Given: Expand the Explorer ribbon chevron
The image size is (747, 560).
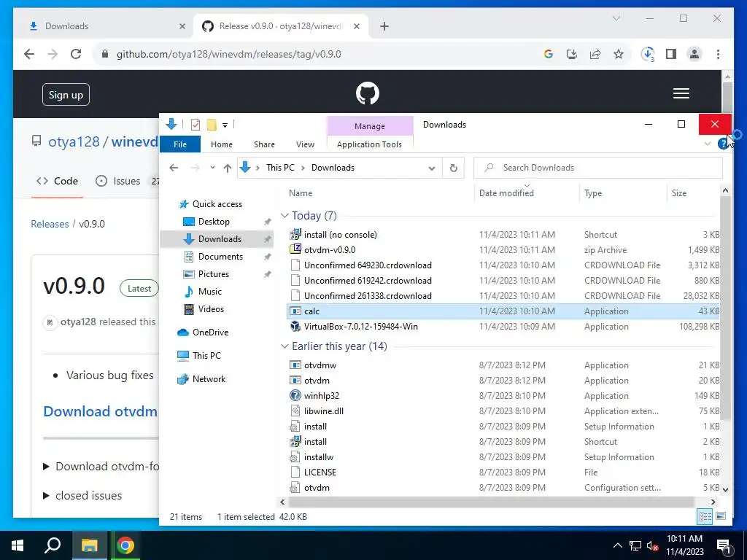Looking at the screenshot, I should tap(708, 144).
